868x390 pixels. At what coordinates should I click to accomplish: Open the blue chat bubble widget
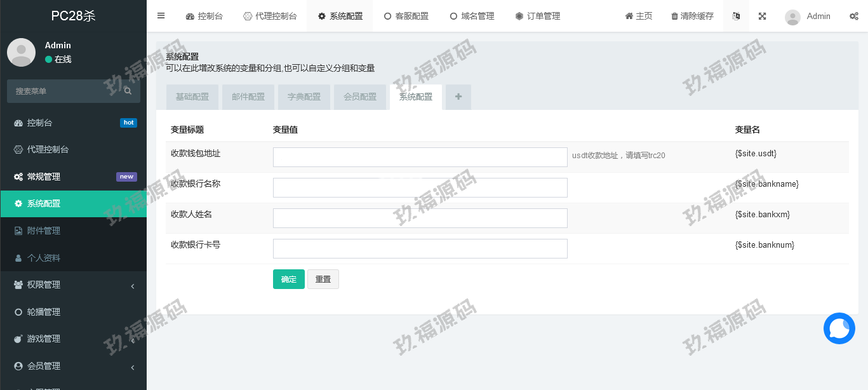pos(839,328)
